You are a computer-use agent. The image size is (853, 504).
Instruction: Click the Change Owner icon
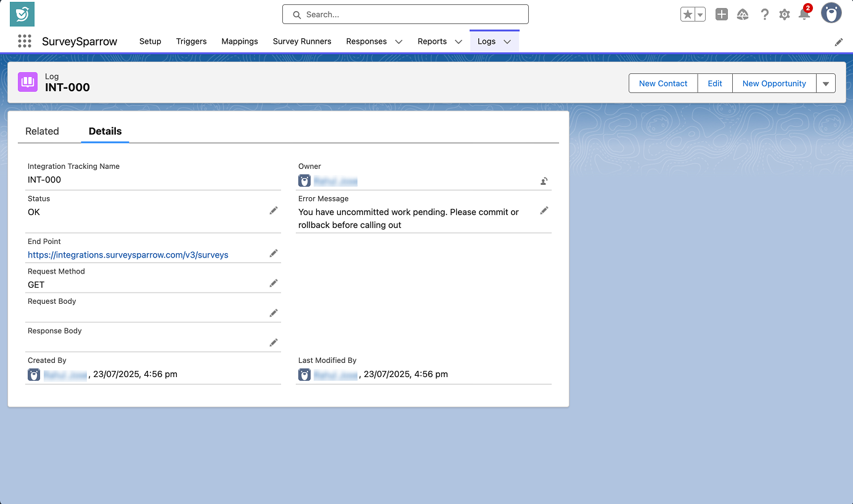(x=544, y=181)
